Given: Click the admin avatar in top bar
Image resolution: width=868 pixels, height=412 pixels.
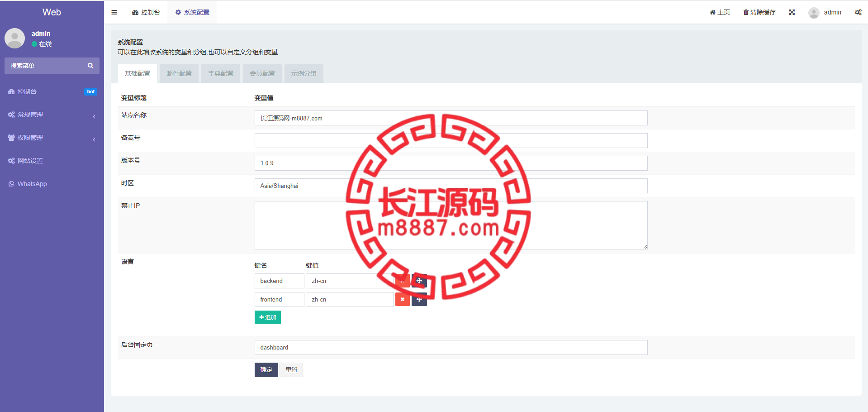Looking at the screenshot, I should (814, 13).
